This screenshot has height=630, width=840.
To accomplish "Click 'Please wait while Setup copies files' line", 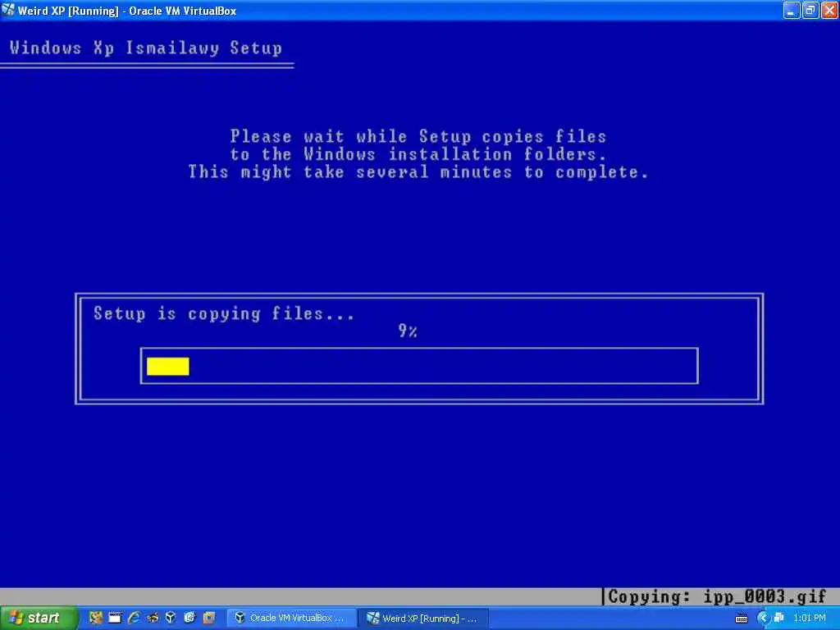I will (x=418, y=137).
